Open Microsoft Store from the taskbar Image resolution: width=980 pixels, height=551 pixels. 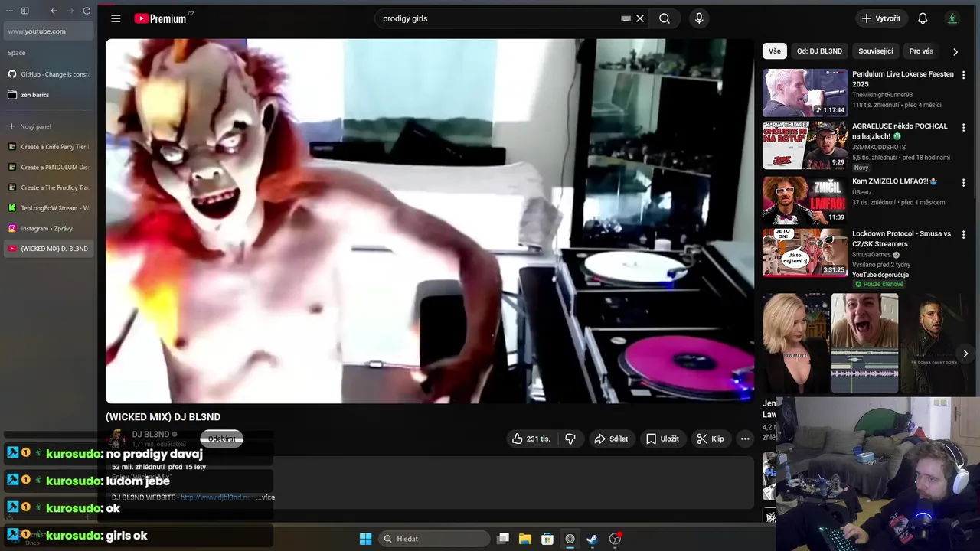click(x=547, y=539)
